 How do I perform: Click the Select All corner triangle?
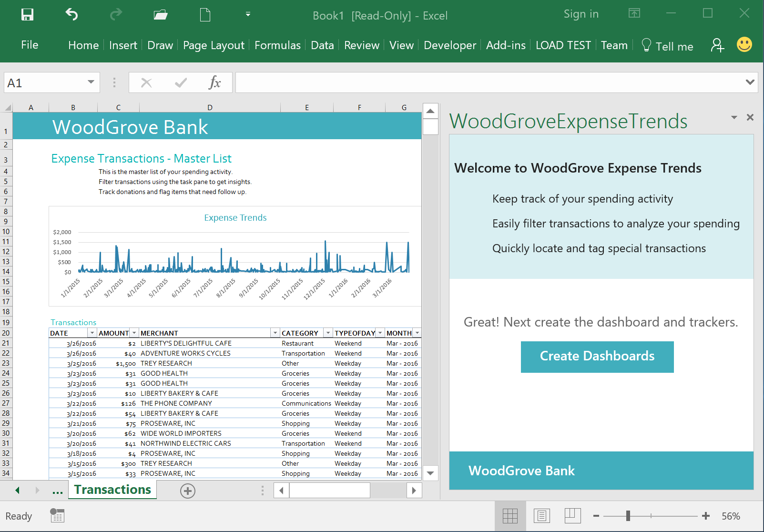click(x=7, y=108)
